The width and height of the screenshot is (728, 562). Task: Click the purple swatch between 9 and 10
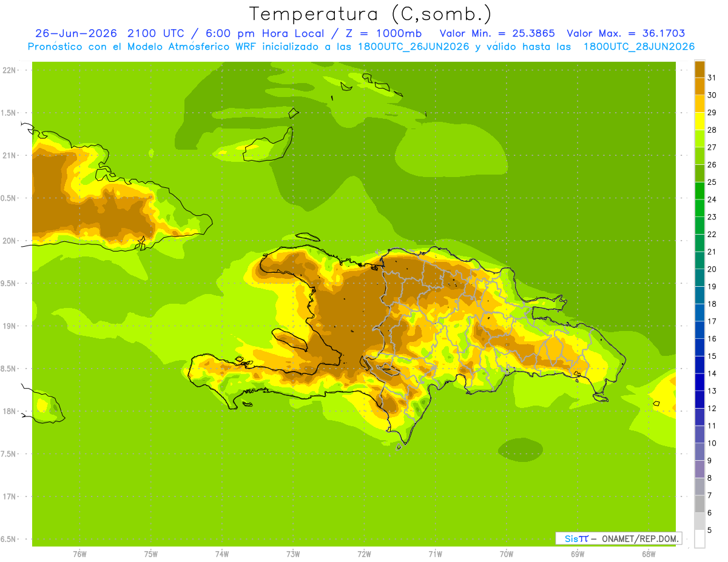tap(699, 452)
